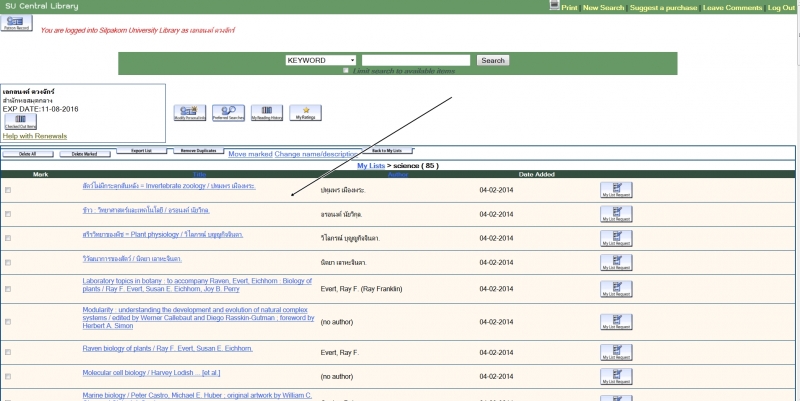Open Modify Personal Info icon button
This screenshot has height=401, width=800.
pos(190,113)
